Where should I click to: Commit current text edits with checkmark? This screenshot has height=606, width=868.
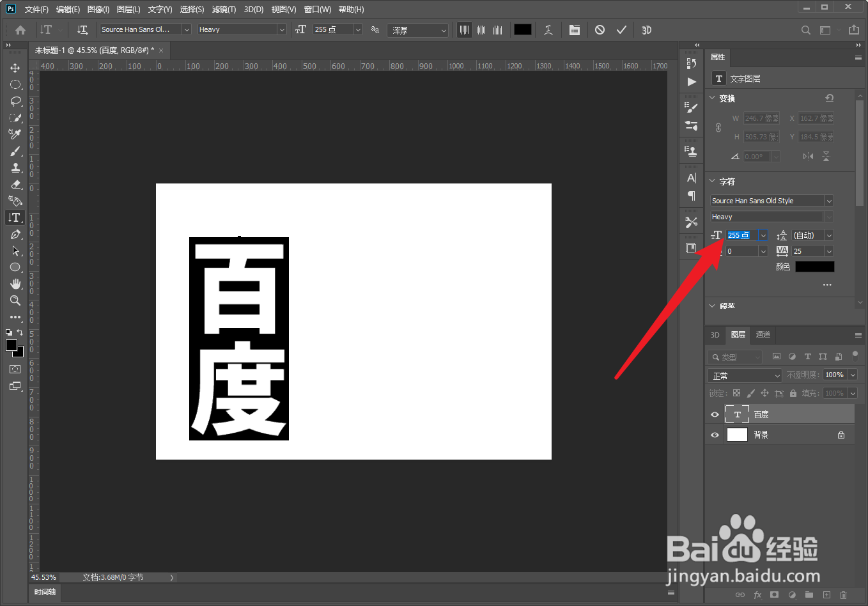coord(621,30)
